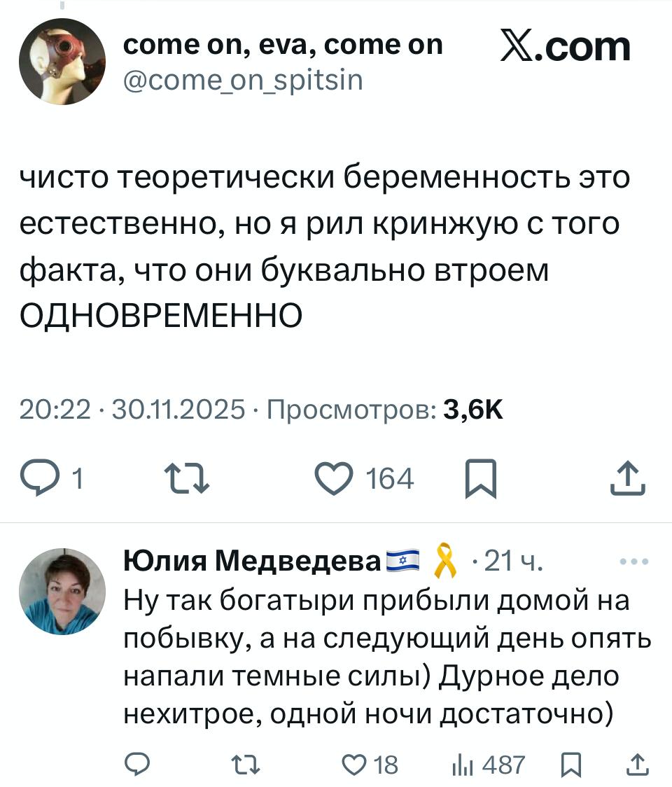The height and width of the screenshot is (787, 672).
Task: Share the main tweet
Action: [x=626, y=480]
